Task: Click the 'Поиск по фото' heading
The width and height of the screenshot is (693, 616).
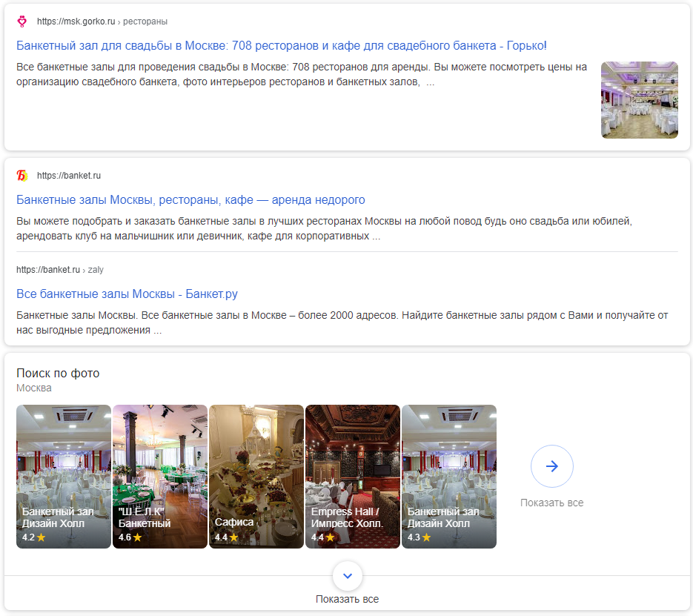Action: 58,374
